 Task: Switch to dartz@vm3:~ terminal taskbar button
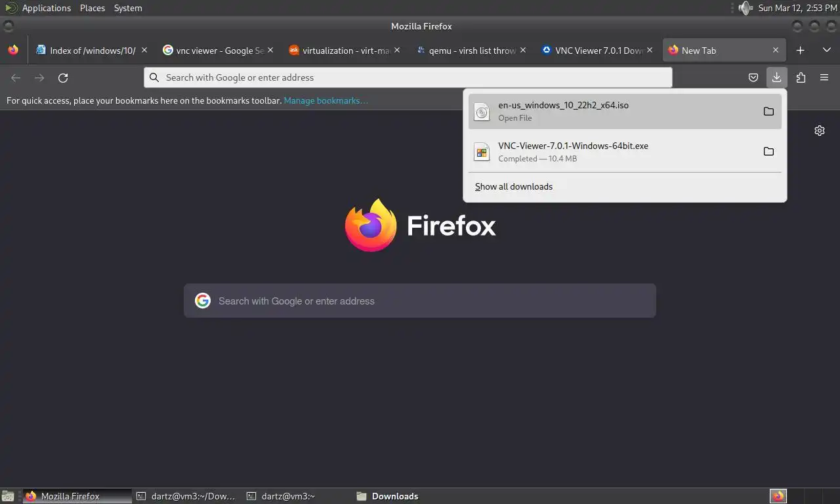[297, 496]
